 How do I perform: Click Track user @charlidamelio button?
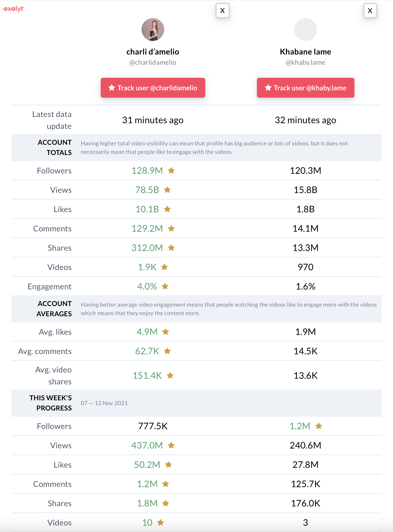pyautogui.click(x=153, y=88)
